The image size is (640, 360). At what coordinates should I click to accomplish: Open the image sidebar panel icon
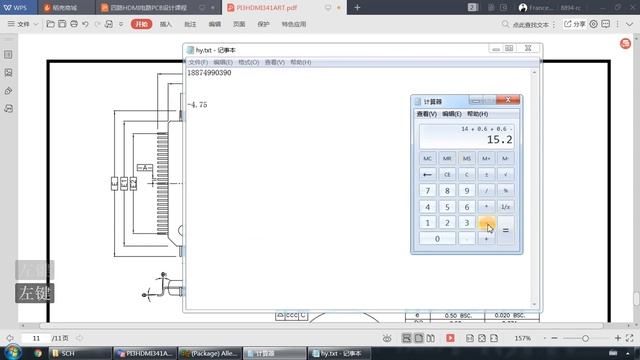click(x=8, y=73)
